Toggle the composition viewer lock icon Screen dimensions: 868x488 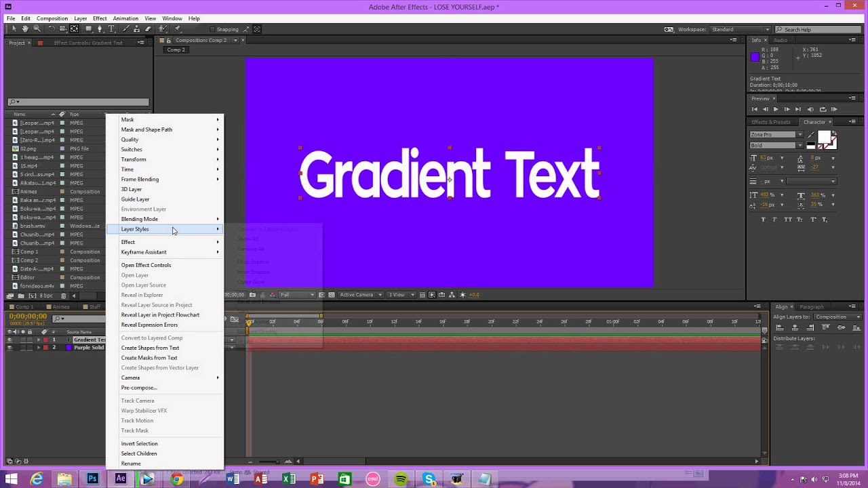(169, 40)
